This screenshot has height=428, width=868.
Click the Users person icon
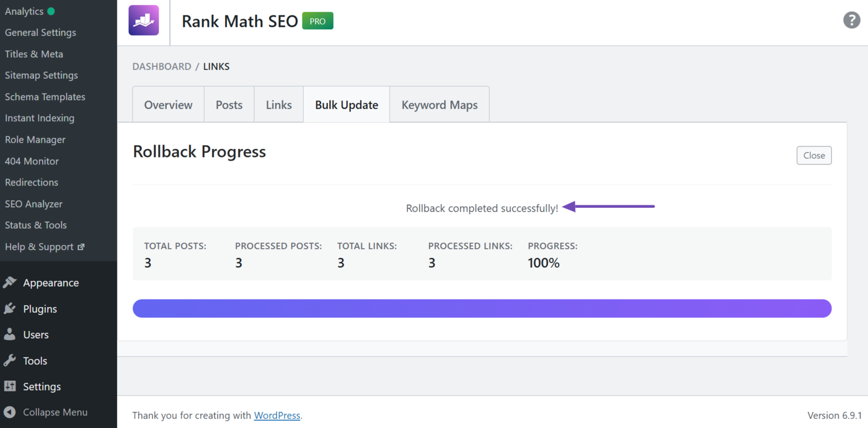point(10,335)
